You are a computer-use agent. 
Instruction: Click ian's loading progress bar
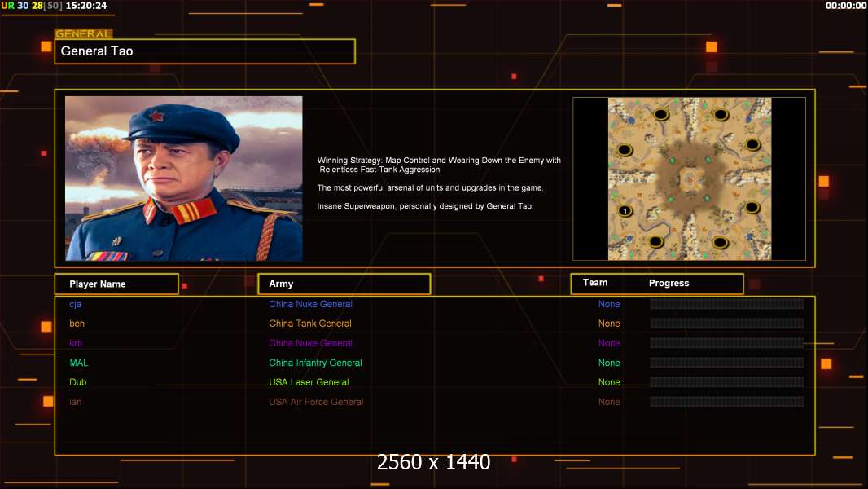click(x=727, y=402)
